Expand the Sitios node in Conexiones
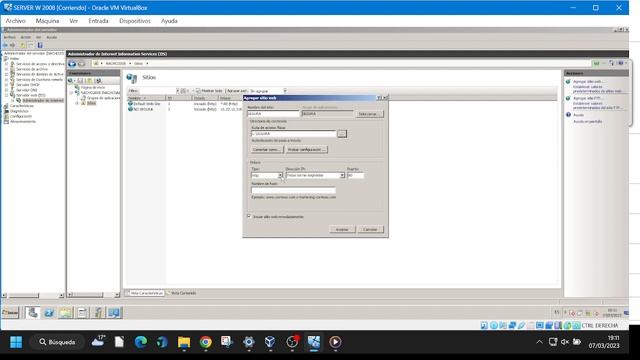640x360 pixels. pos(77,103)
